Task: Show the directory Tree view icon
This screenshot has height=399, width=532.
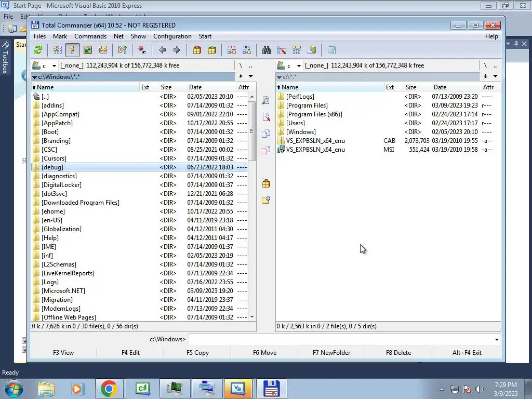Action: pos(103,50)
